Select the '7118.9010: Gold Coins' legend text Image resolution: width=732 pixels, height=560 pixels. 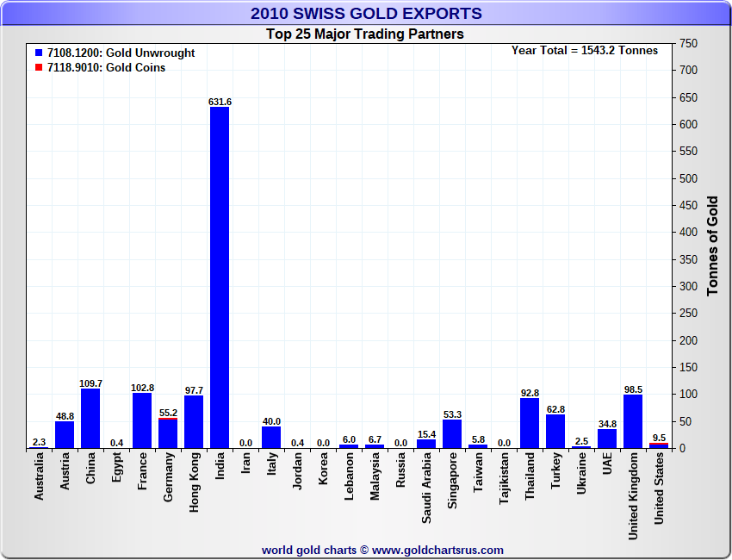click(107, 68)
